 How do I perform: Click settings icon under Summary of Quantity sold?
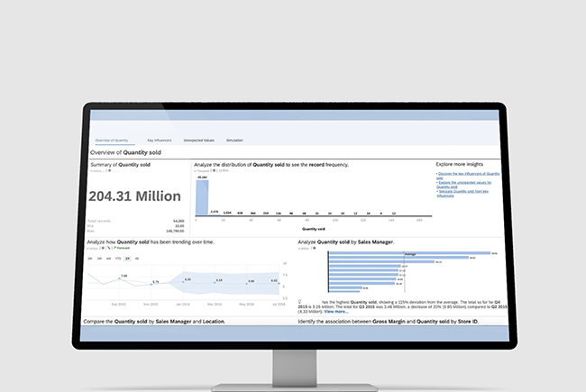tap(108, 170)
